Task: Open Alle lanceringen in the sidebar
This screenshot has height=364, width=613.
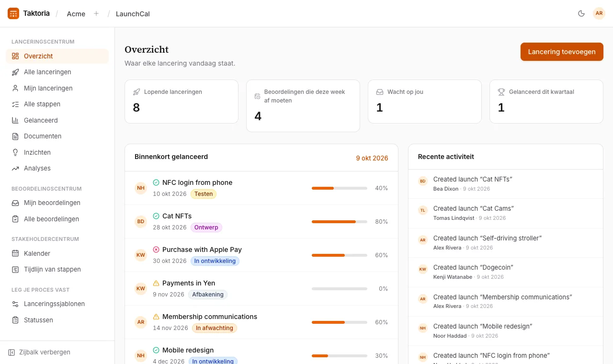Action: [x=57, y=72]
